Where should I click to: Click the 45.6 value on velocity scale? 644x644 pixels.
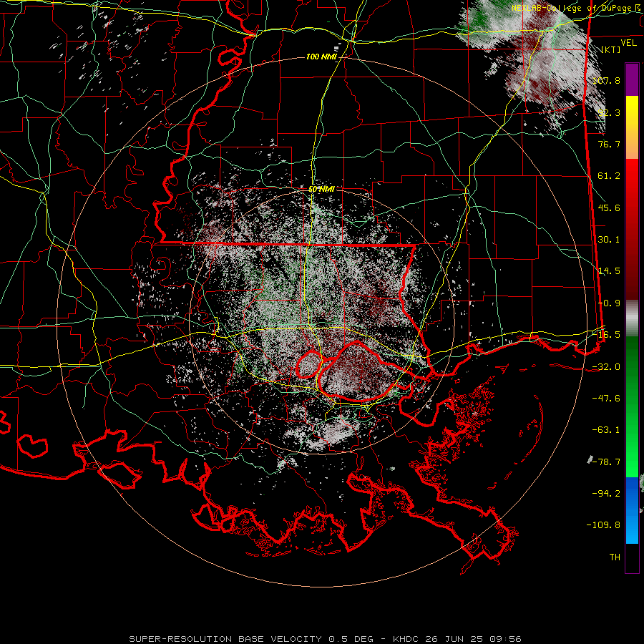[x=609, y=208]
